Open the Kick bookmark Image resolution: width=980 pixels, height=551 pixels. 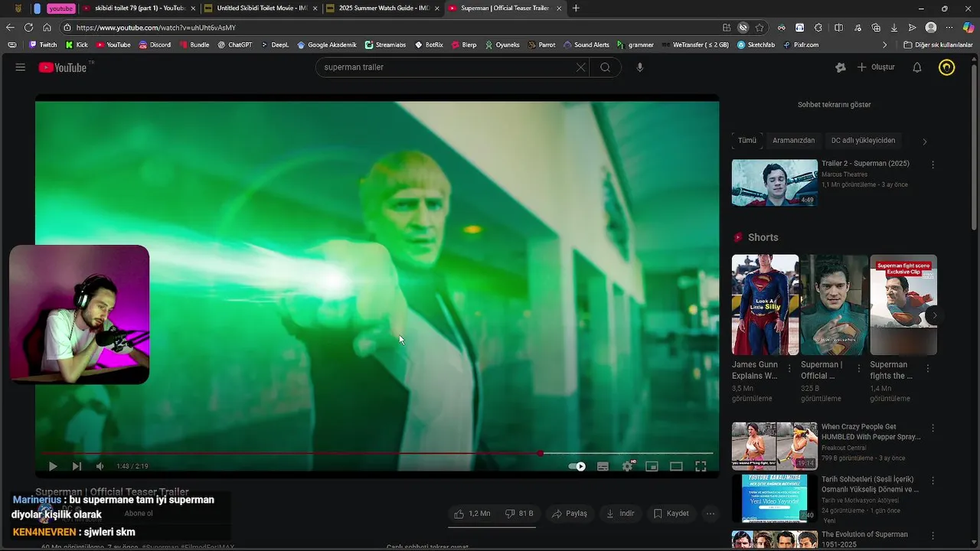pyautogui.click(x=77, y=45)
